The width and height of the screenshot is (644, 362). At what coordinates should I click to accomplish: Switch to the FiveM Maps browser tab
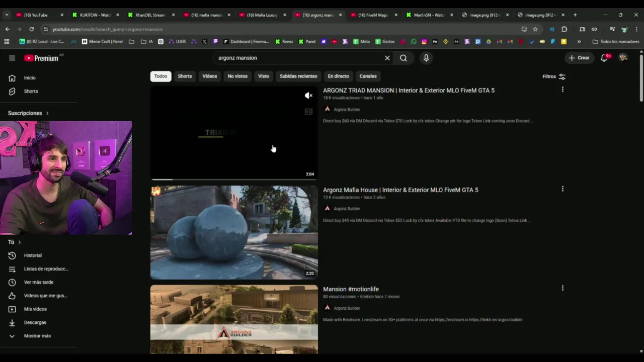point(373,15)
